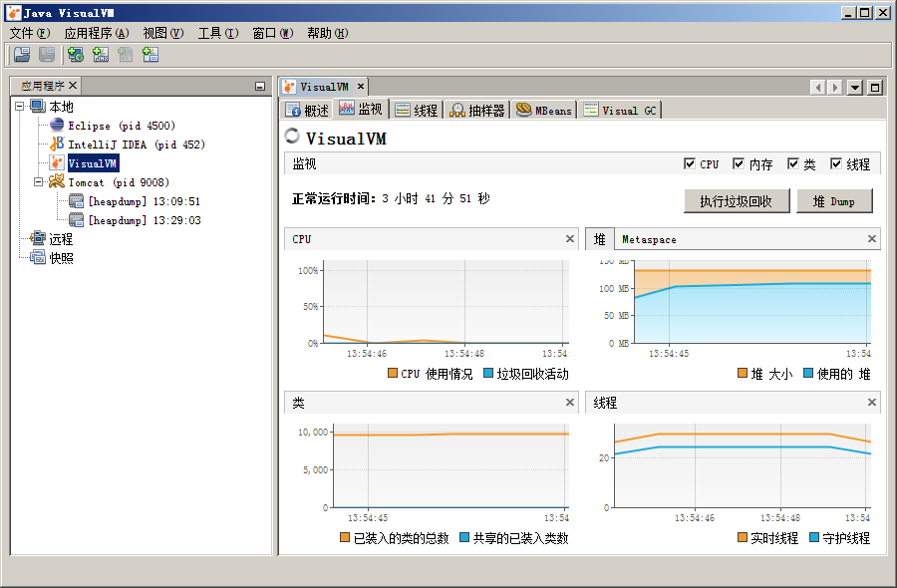Click the right arrow beside the VisualVM tab
The image size is (897, 588).
(834, 88)
